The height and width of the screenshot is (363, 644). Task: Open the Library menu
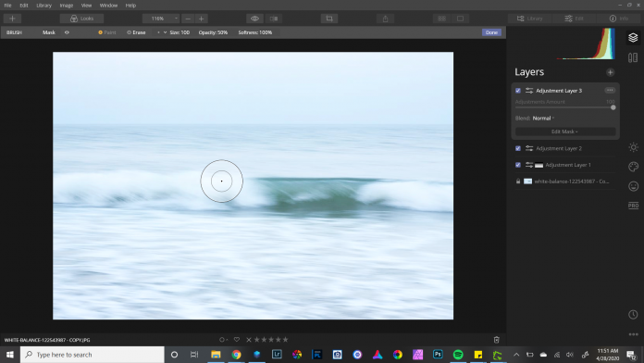(x=43, y=6)
